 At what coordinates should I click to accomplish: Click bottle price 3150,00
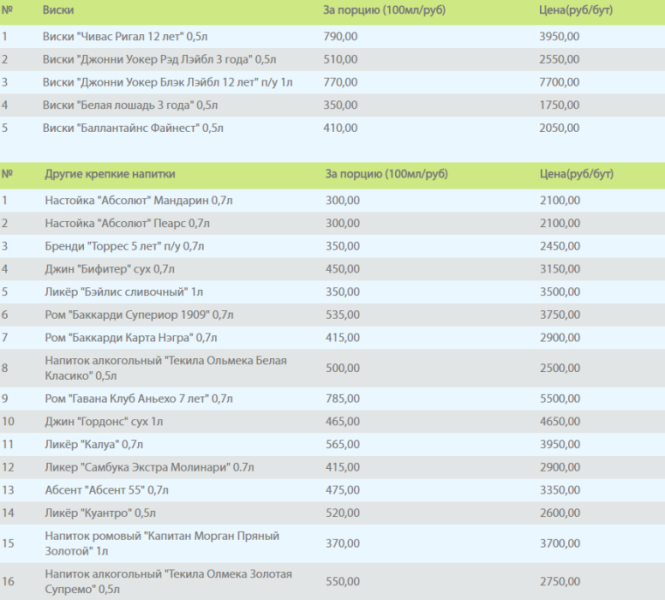(x=560, y=269)
